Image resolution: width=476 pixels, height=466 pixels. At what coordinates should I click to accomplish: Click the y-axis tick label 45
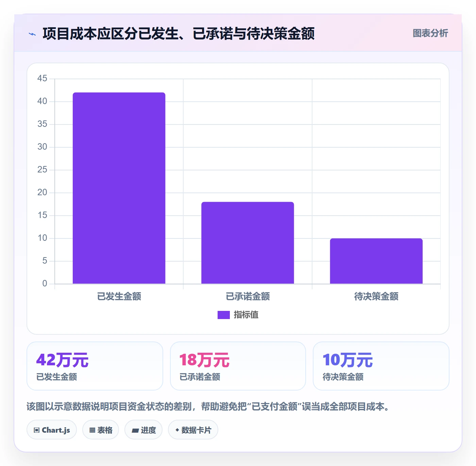pyautogui.click(x=42, y=79)
